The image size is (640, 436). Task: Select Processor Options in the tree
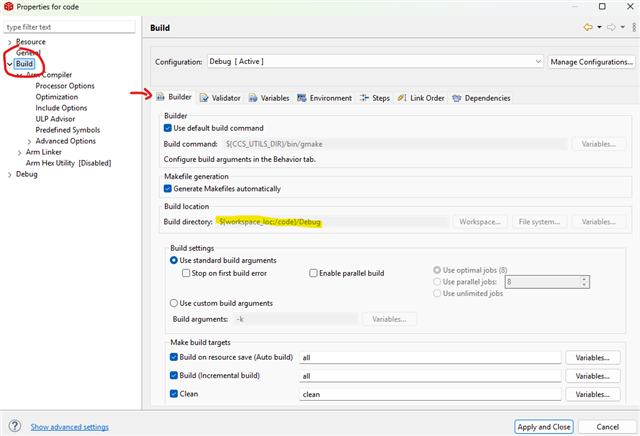pos(65,86)
